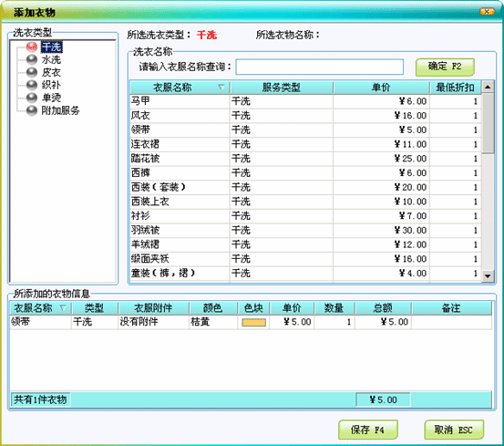Click the scrollbar down arrow in clothes list
504x446 pixels.
coord(488,275)
